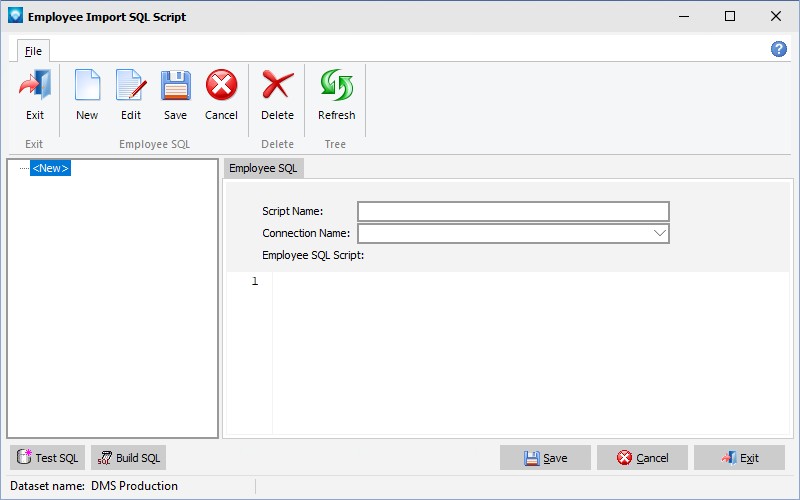The image size is (800, 500).
Task: Select the Employee SQL tab
Action: 263,168
